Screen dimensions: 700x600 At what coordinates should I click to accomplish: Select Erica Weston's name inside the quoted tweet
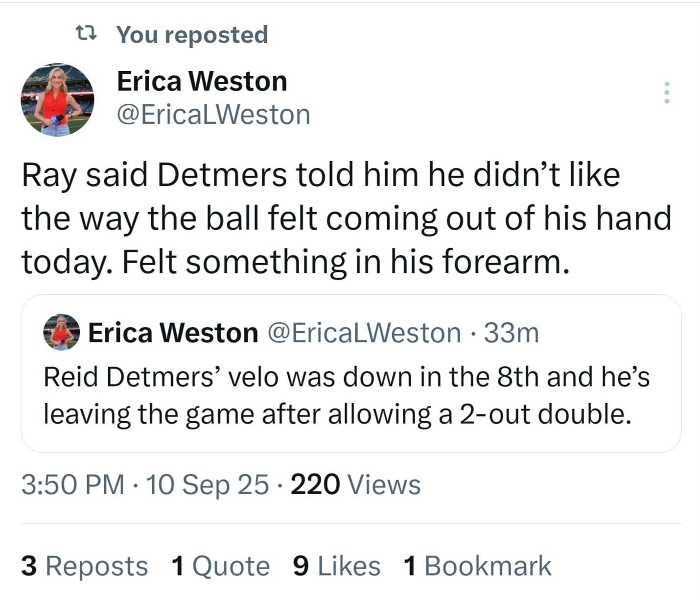point(173,333)
